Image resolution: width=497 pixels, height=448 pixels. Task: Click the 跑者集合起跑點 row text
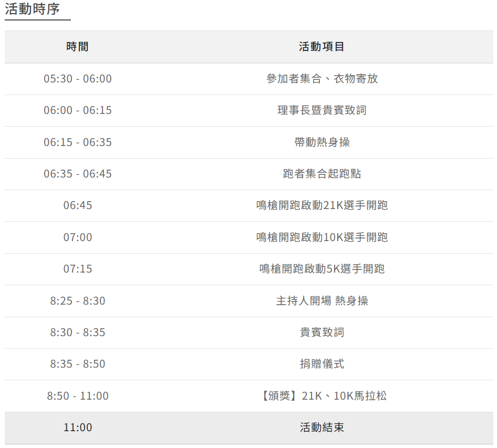coord(322,174)
